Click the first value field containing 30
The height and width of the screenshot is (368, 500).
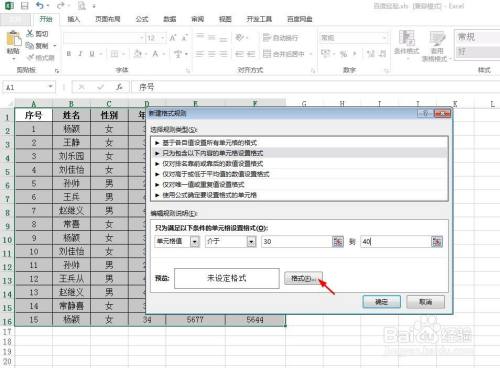[297, 241]
